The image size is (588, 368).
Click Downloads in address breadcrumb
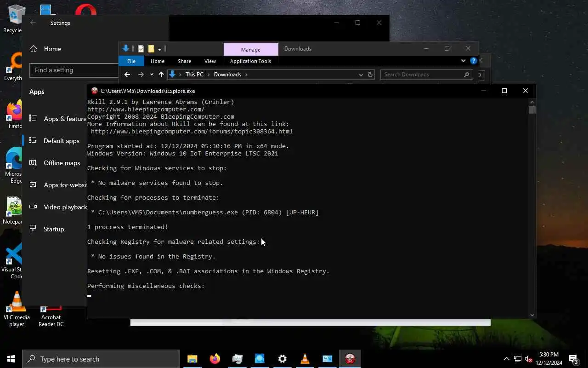click(x=227, y=75)
